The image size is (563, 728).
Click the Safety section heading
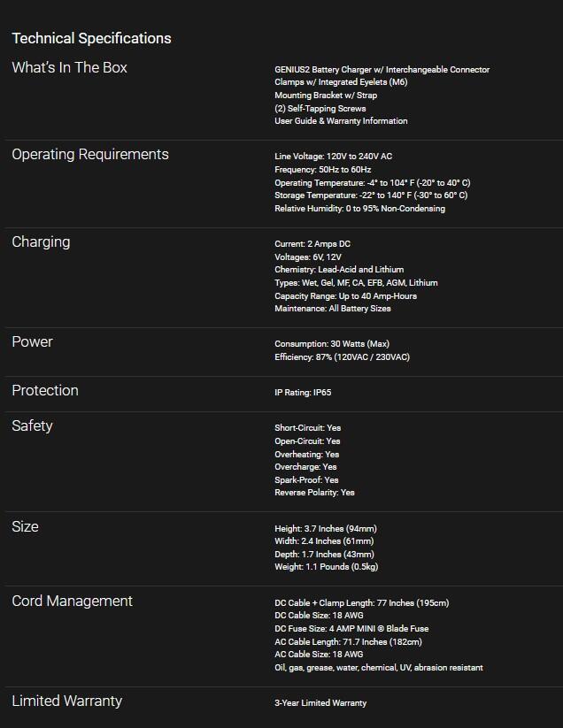click(32, 426)
